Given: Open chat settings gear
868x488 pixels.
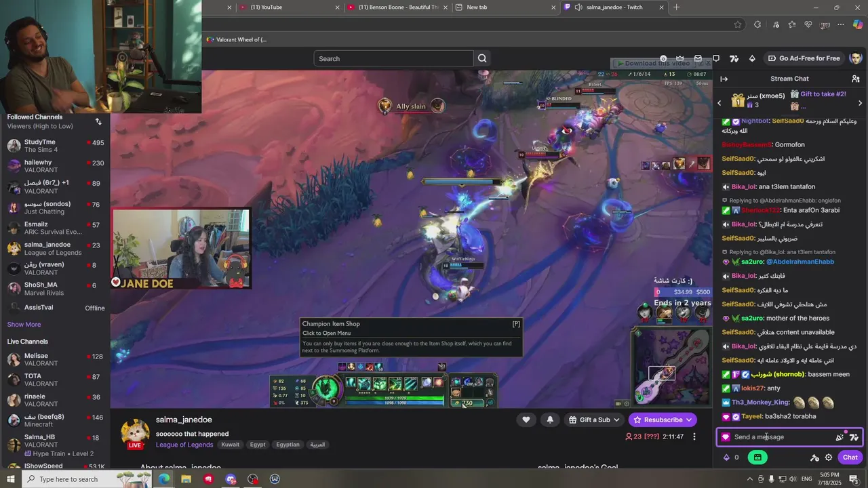Looking at the screenshot, I should pyautogui.click(x=828, y=457).
